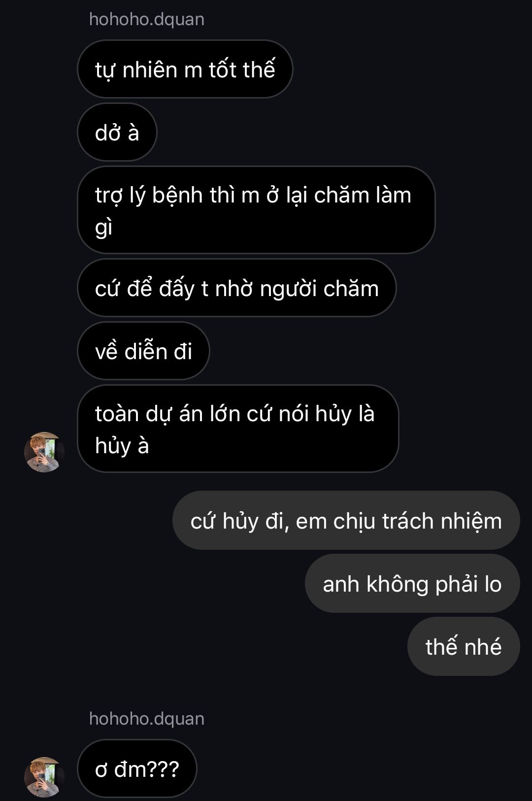Open the top hohoho.dquan username label
Viewport: 532px width, 801px height.
[x=147, y=19]
